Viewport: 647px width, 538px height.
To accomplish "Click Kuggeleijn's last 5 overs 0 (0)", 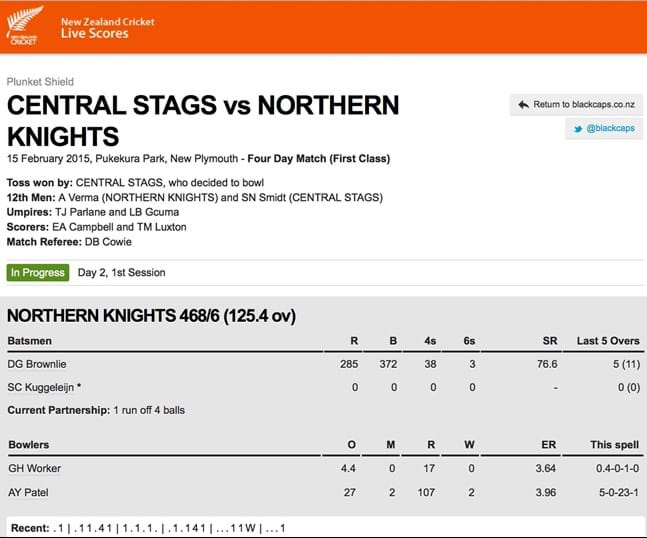I will (x=629, y=387).
